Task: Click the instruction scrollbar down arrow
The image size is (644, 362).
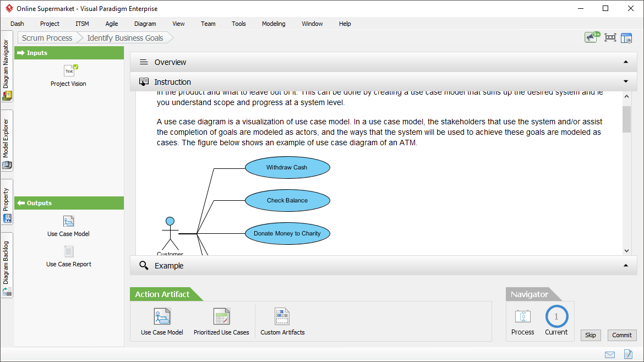Action: pyautogui.click(x=626, y=251)
